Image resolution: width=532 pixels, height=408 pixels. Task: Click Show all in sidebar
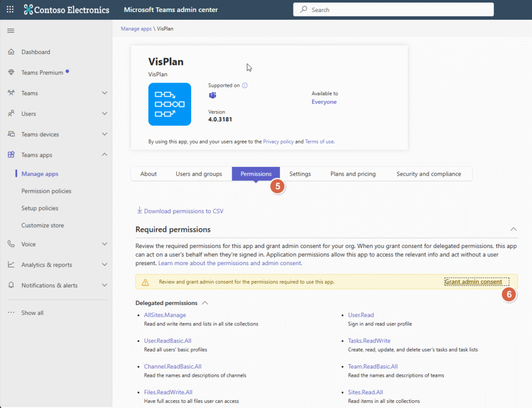(x=32, y=312)
